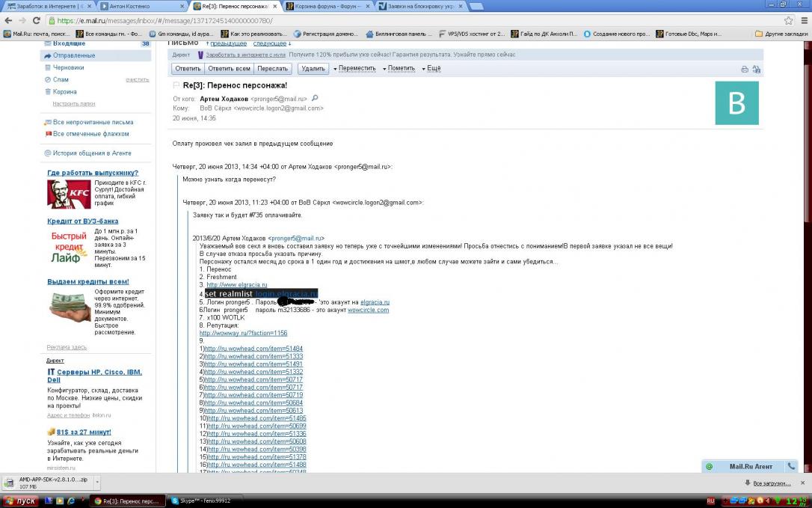812x508 pixels.
Task: Toggle the flag next to the message subject
Action: tap(176, 85)
